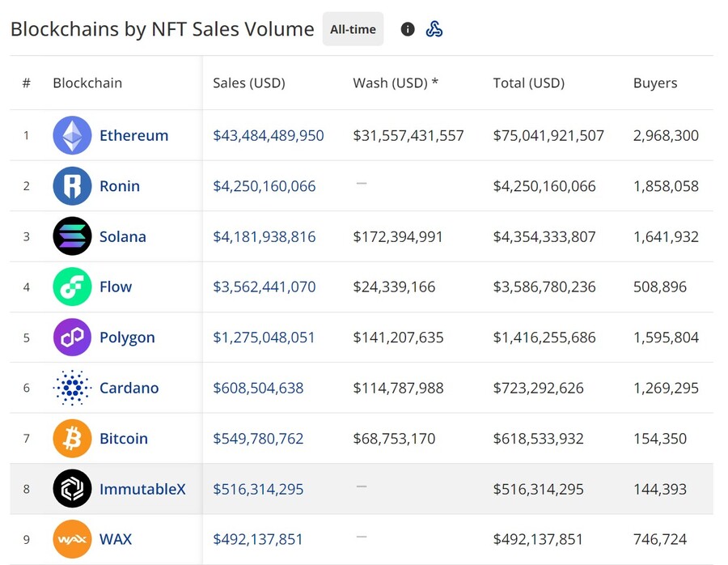Select Ethereum total $75,041,921,507
The width and height of the screenshot is (728, 565).
(x=548, y=135)
